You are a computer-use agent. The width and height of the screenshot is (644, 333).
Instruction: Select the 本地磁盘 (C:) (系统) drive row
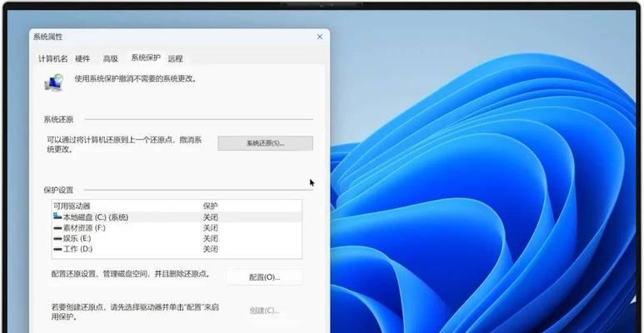(177, 217)
